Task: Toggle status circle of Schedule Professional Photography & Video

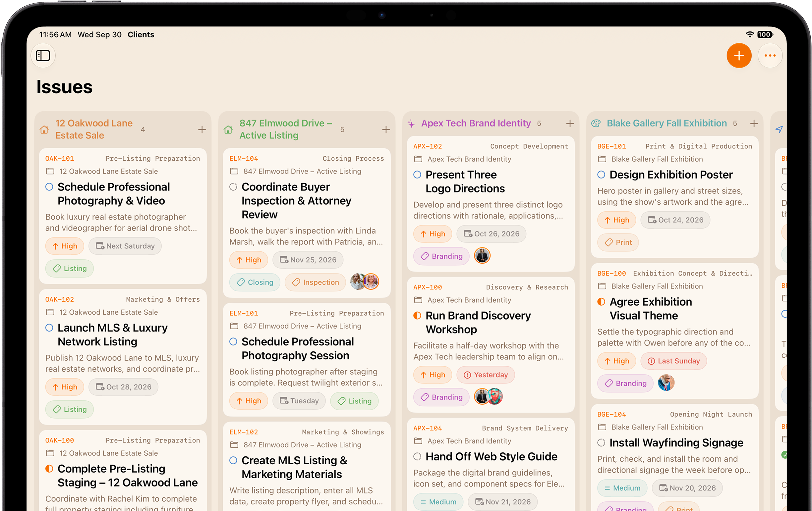Action: (x=49, y=186)
